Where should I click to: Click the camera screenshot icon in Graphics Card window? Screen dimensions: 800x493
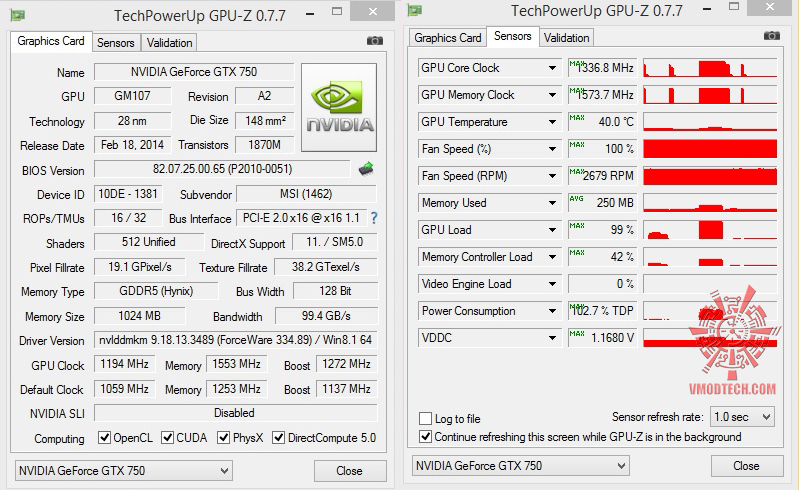click(374, 41)
